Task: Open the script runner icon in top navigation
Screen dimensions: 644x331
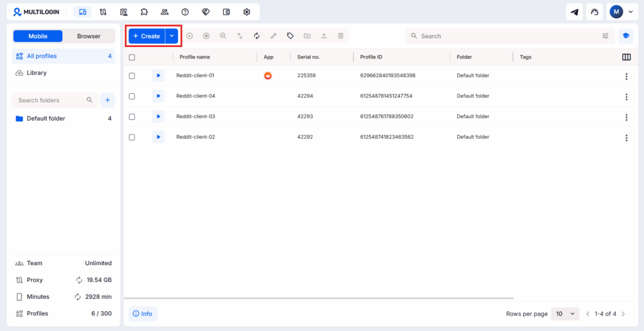Action: (x=124, y=12)
